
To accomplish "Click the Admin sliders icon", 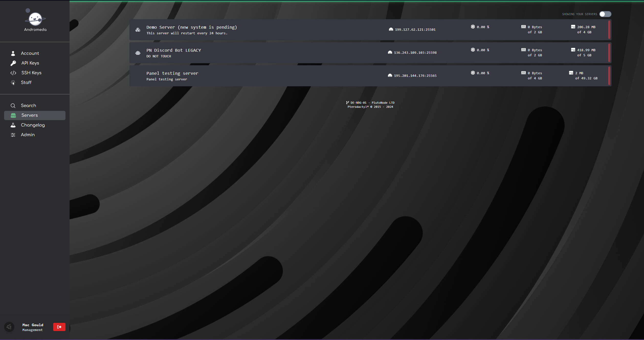I will [x=13, y=135].
